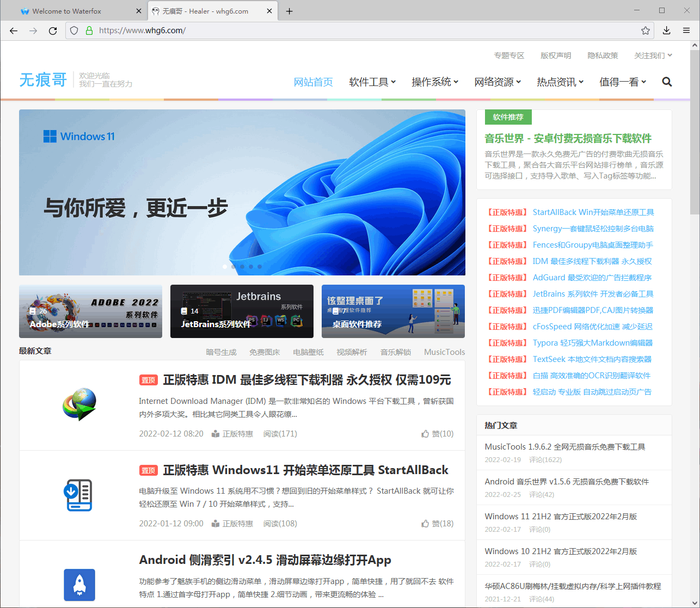The width and height of the screenshot is (700, 608).
Task: Open the browser hamburger menu
Action: pyautogui.click(x=686, y=30)
